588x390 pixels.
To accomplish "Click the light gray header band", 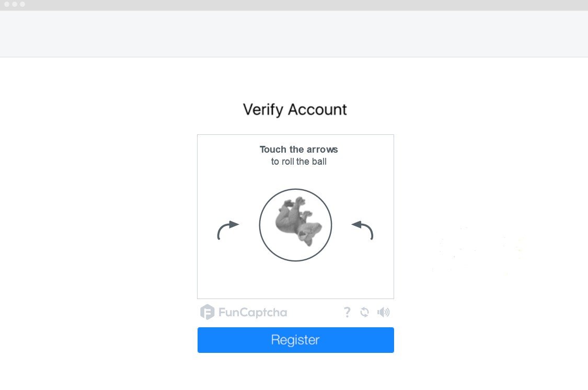I will click(294, 34).
